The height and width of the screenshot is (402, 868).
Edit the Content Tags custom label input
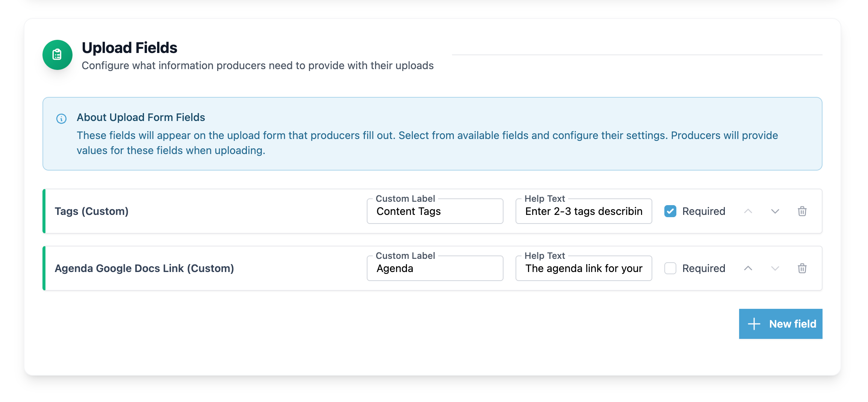[x=435, y=211]
